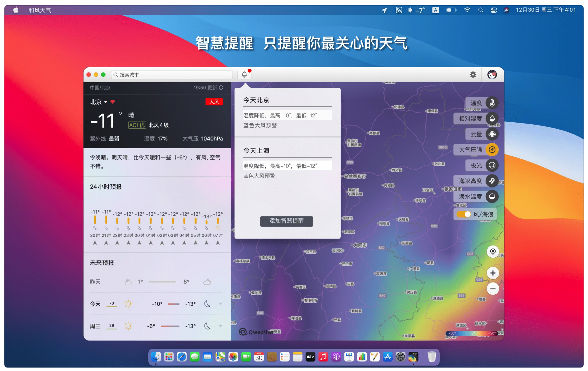588x371 pixels.
Task: Select the cloud cover (云量) layer icon
Action: (492, 134)
